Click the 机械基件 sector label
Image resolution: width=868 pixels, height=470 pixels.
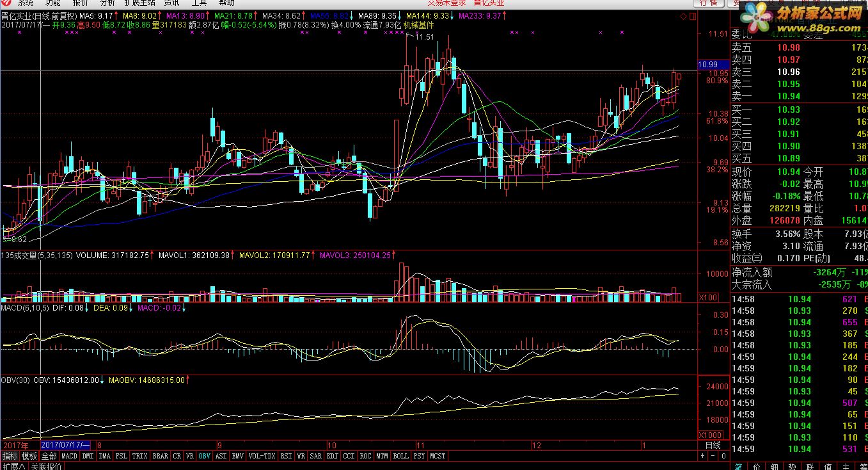coord(418,25)
